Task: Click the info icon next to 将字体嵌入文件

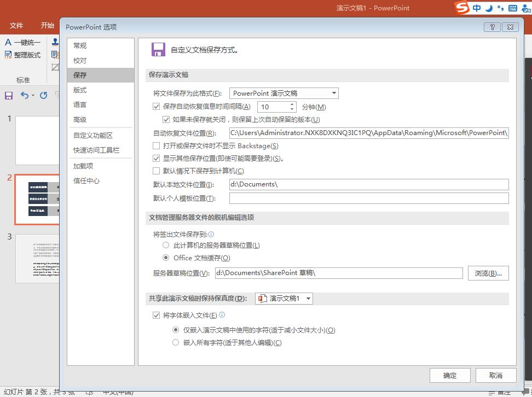Action: tap(222, 316)
